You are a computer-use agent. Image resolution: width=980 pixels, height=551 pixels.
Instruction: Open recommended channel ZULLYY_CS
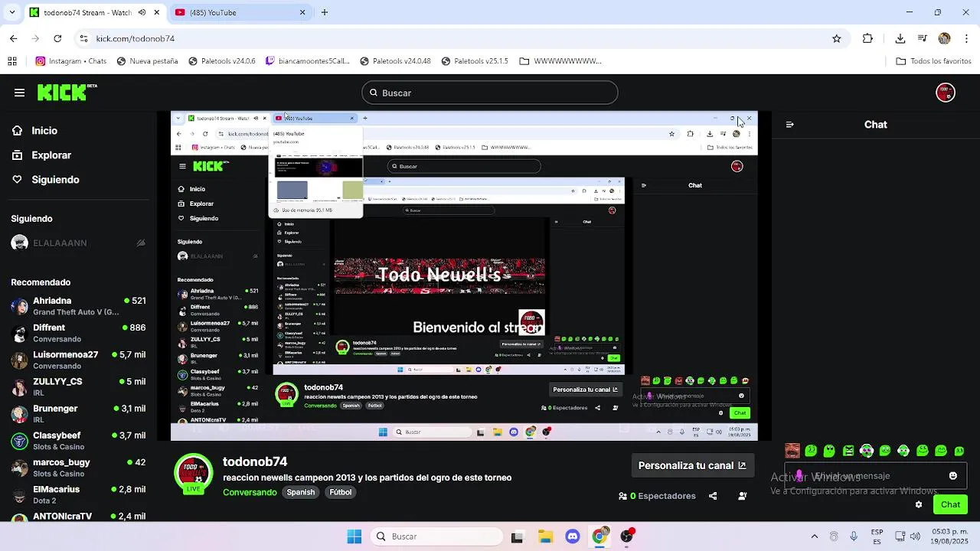(x=77, y=386)
